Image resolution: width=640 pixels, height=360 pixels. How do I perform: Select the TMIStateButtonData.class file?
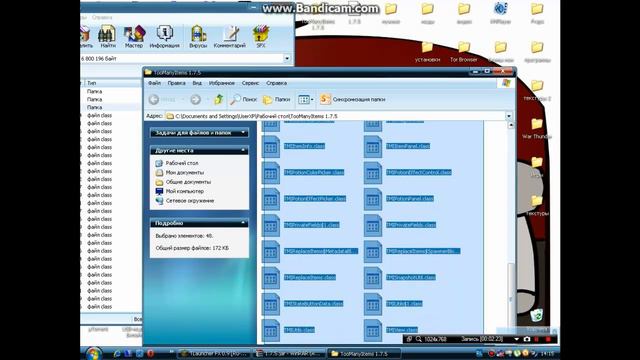(313, 304)
